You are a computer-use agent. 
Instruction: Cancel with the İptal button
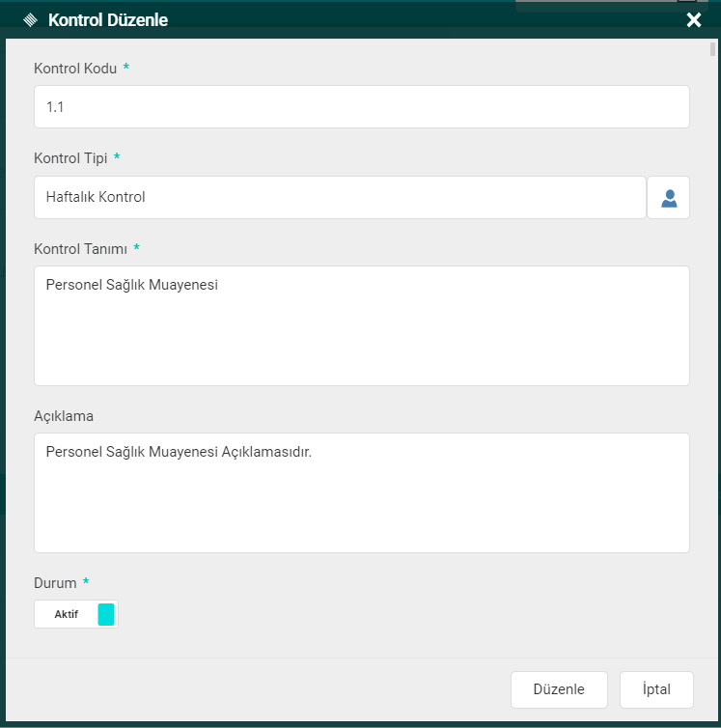[656, 689]
